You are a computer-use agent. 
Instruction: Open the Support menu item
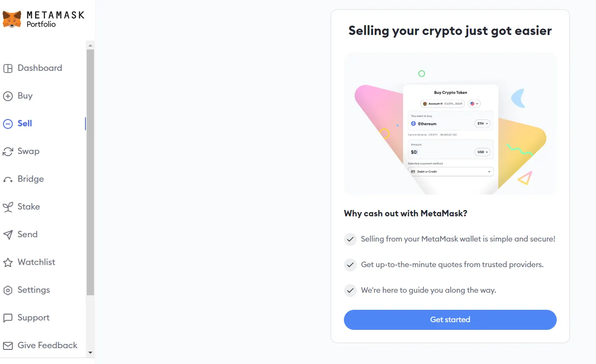pos(33,317)
